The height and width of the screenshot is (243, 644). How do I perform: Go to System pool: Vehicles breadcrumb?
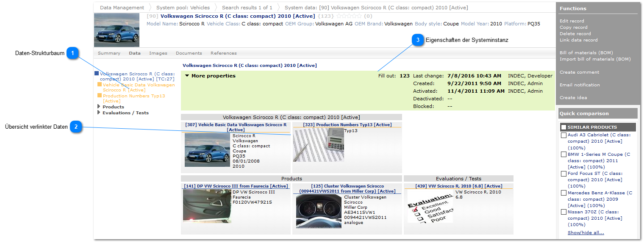point(183,8)
